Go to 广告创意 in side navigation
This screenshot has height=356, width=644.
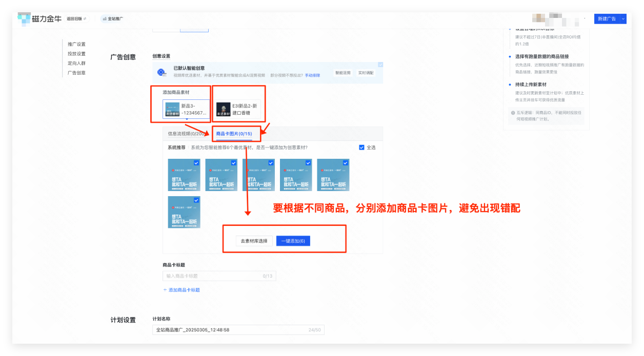[76, 73]
